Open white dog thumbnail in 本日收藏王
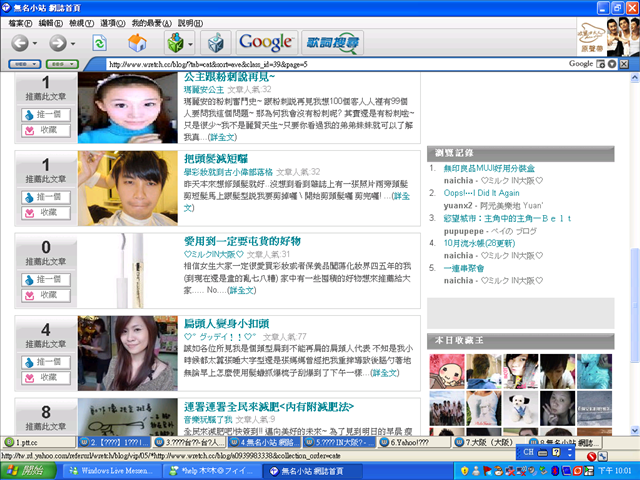The width and height of the screenshot is (640, 480). [520, 409]
